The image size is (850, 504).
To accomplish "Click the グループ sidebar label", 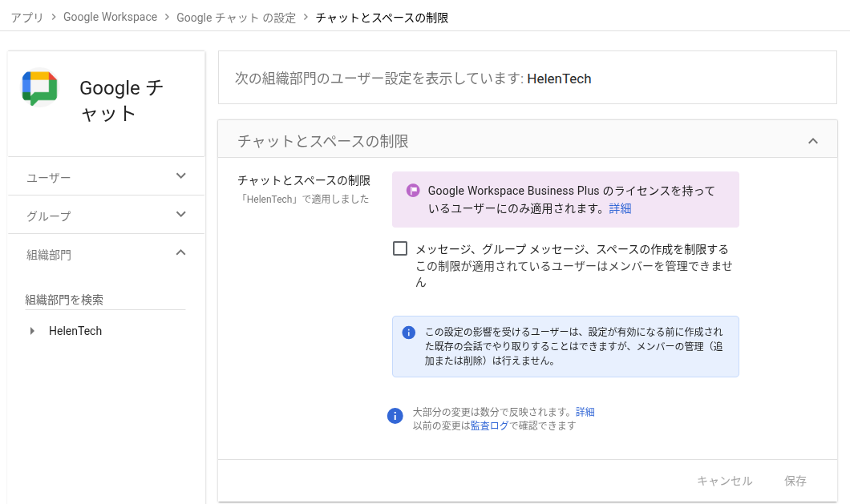I will point(49,216).
